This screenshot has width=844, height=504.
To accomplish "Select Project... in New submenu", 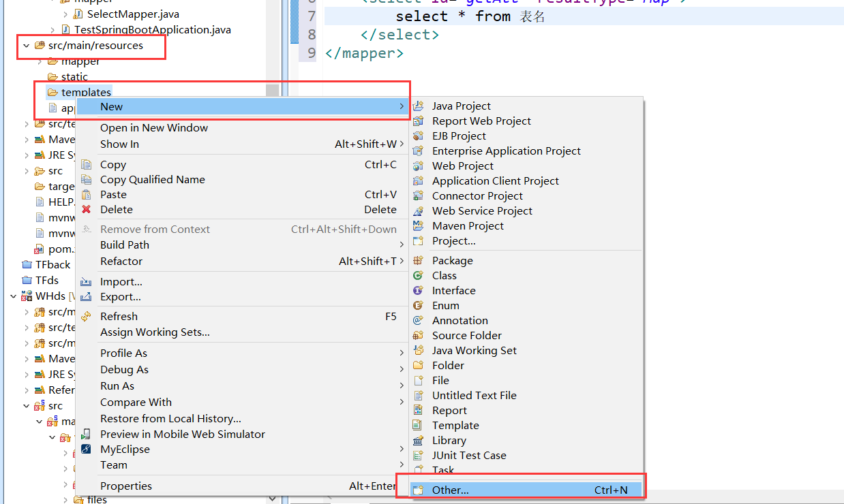I will coord(454,240).
